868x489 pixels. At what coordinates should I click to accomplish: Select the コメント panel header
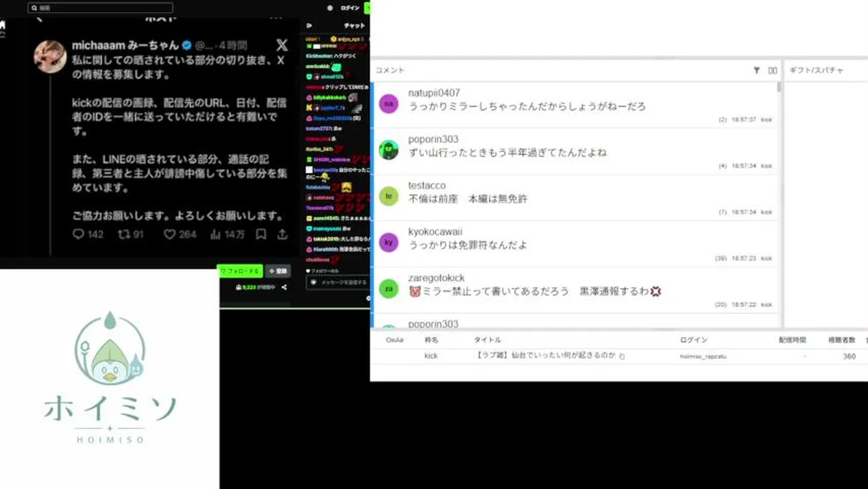pos(390,70)
